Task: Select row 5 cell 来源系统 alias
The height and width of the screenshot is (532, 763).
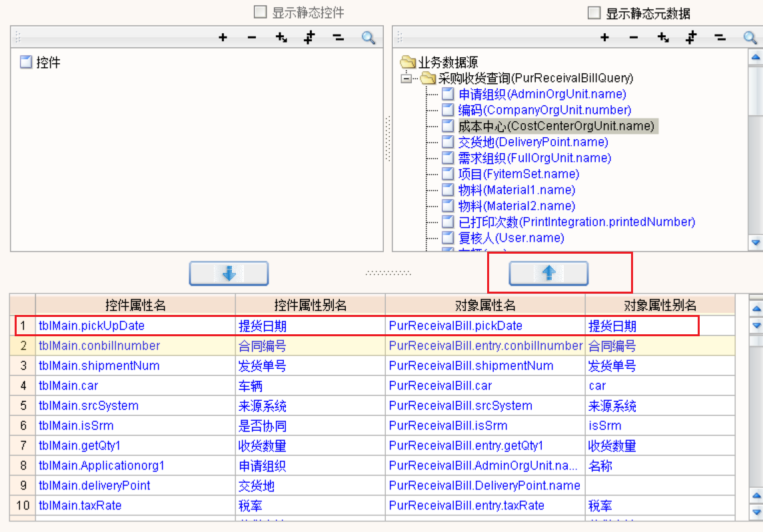Action: pyautogui.click(x=263, y=405)
